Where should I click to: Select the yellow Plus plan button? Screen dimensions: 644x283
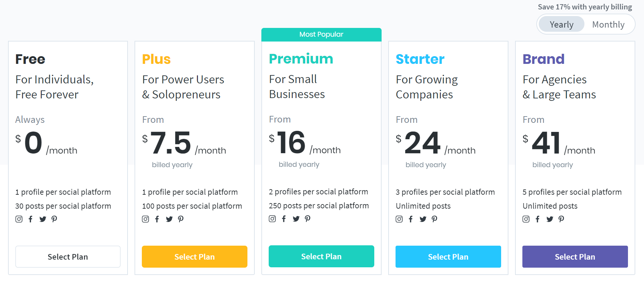tap(194, 257)
